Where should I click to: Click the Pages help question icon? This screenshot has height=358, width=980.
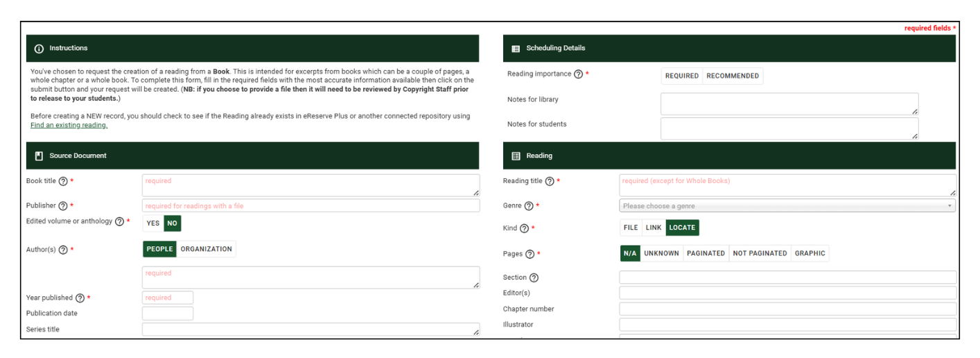530,255
